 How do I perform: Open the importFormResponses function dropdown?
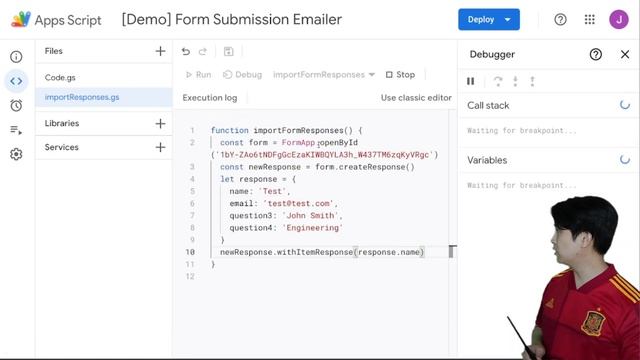(x=324, y=75)
